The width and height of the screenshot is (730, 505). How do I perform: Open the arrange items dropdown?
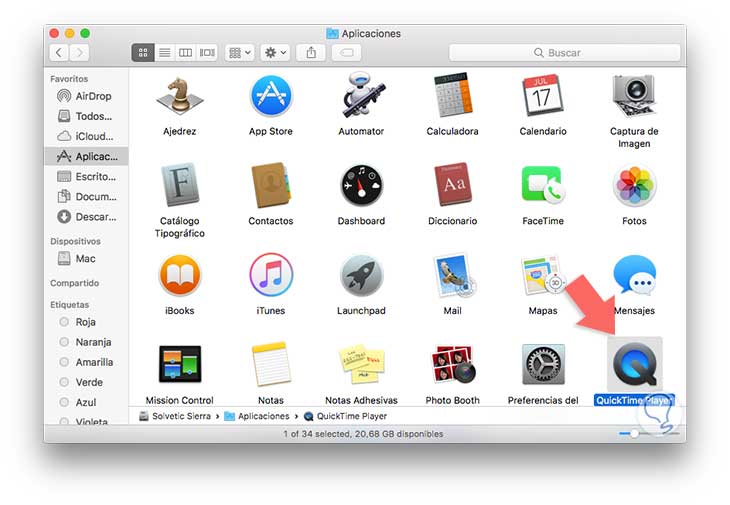240,53
